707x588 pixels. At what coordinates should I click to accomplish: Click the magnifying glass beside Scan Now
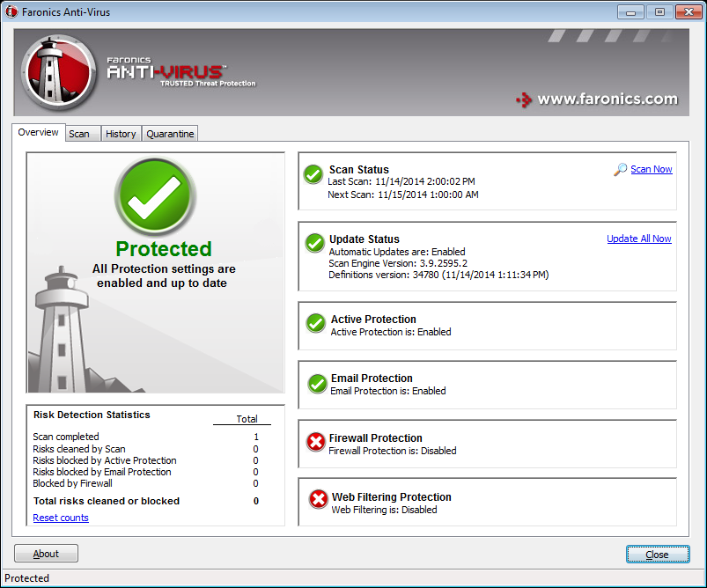click(x=618, y=168)
